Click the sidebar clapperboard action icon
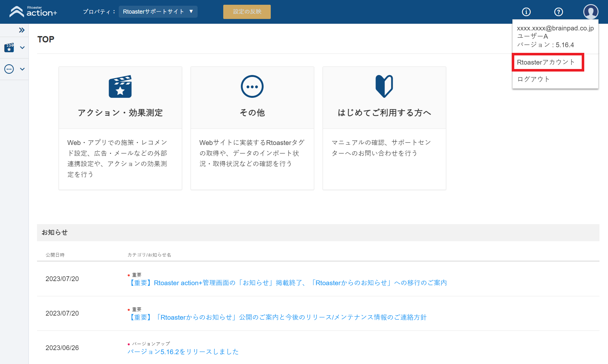 (x=9, y=47)
